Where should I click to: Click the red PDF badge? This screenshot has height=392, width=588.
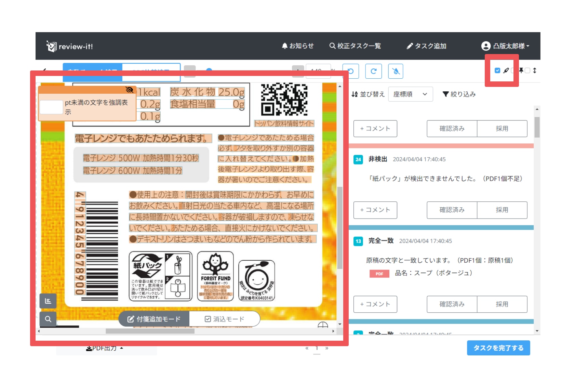(379, 274)
